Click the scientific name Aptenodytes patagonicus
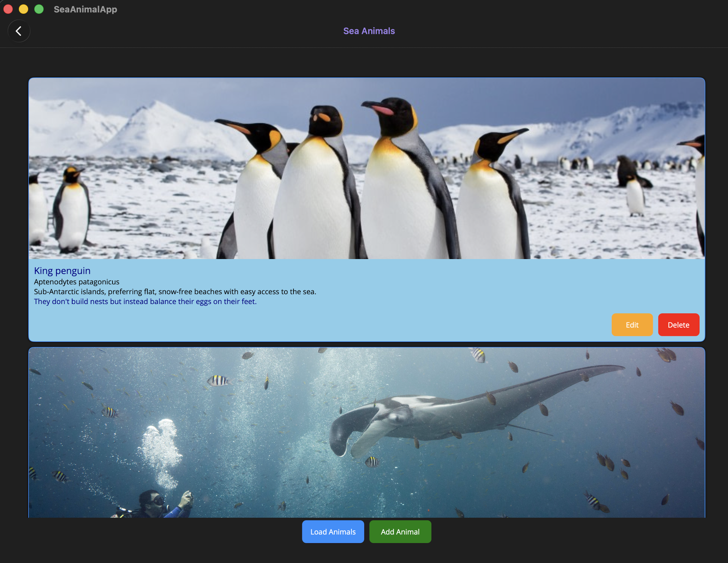Screen dimensions: 728x563 click(76, 282)
